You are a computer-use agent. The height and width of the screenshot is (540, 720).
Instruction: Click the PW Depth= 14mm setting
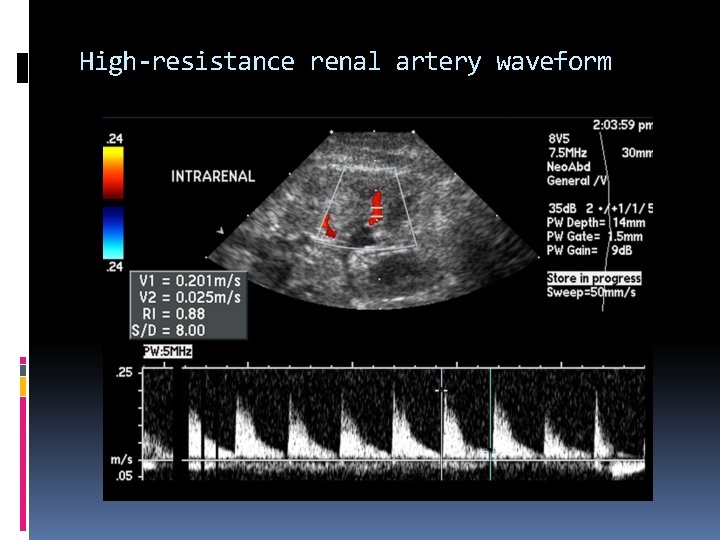(596, 223)
